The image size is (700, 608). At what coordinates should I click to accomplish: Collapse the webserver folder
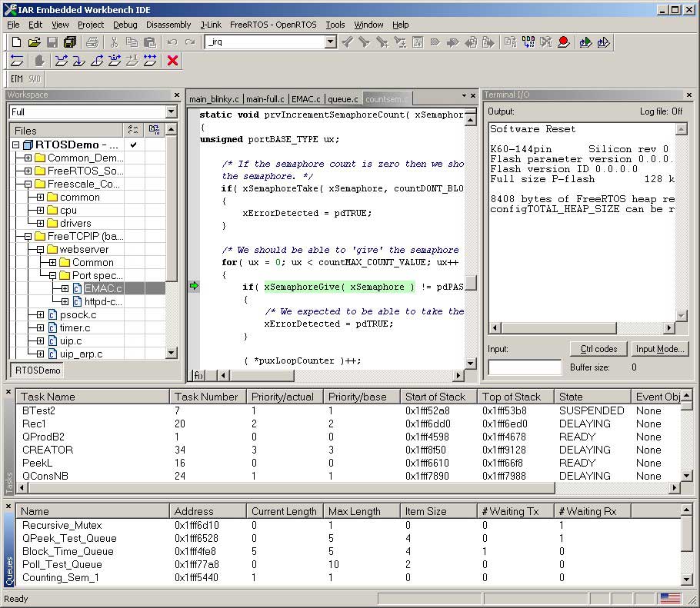40,249
